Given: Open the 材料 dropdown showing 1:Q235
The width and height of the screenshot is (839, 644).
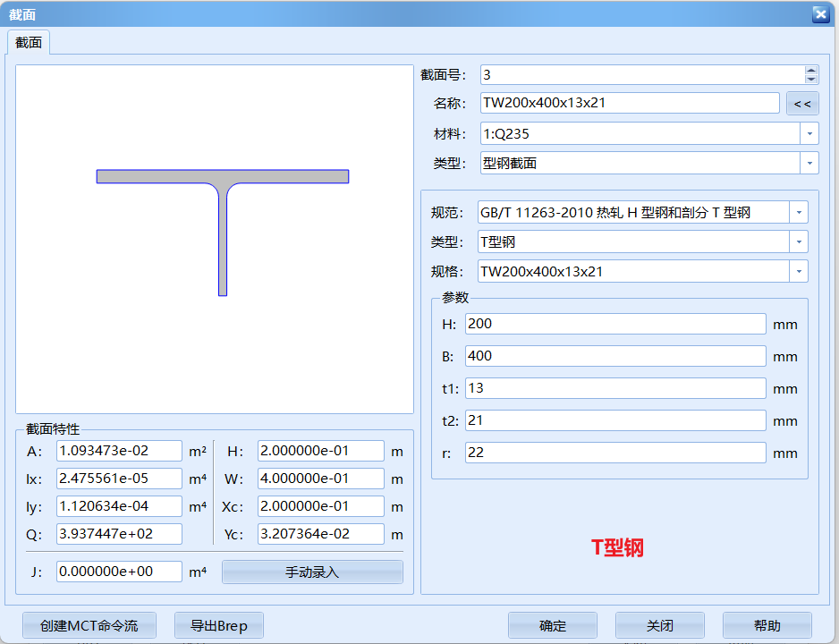Looking at the screenshot, I should click(809, 134).
